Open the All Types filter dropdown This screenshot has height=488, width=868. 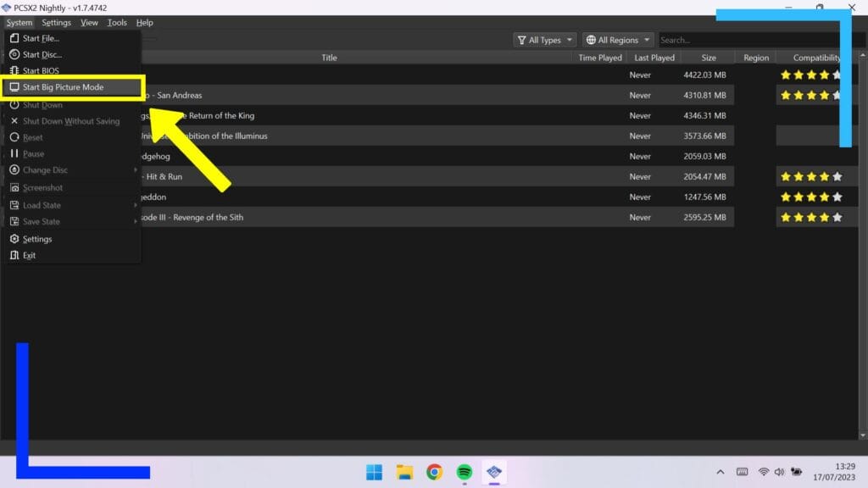coord(545,40)
